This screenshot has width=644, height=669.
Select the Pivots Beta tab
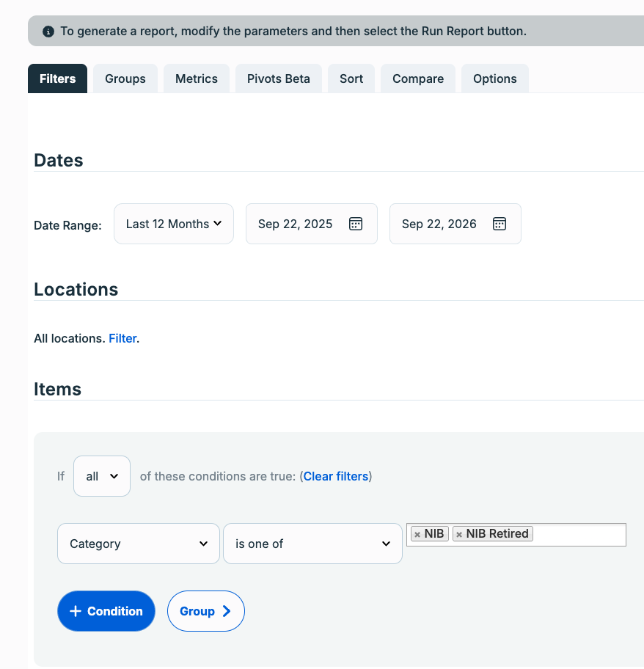[x=279, y=78]
